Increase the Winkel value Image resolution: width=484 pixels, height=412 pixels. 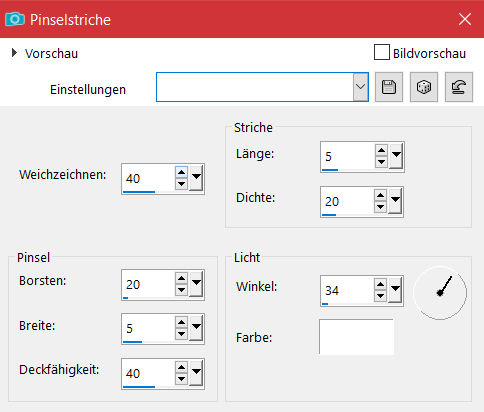[380, 284]
